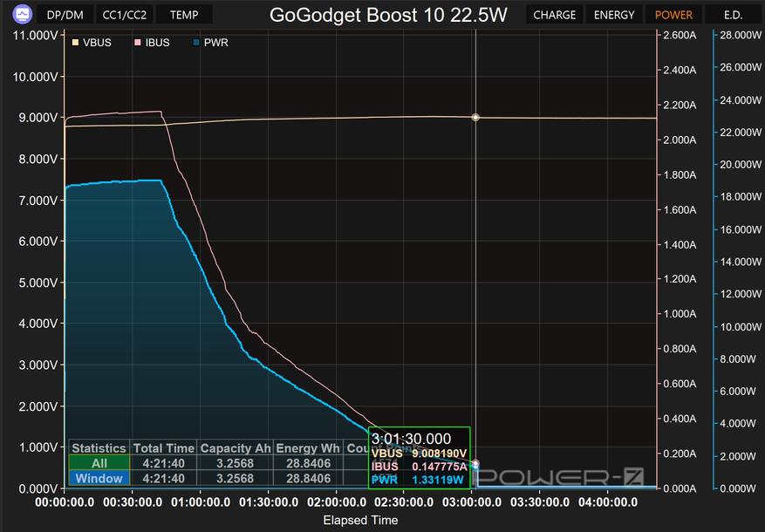Click the 9.000V voltage axis label

tap(38, 118)
